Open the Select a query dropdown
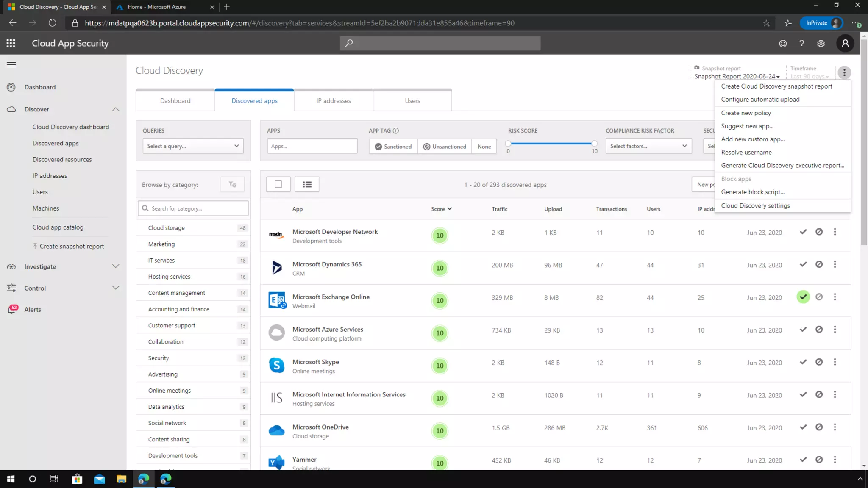The height and width of the screenshot is (488, 868). [193, 146]
